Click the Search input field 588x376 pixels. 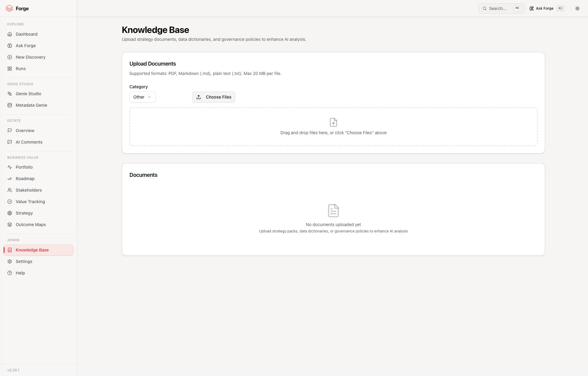click(502, 8)
